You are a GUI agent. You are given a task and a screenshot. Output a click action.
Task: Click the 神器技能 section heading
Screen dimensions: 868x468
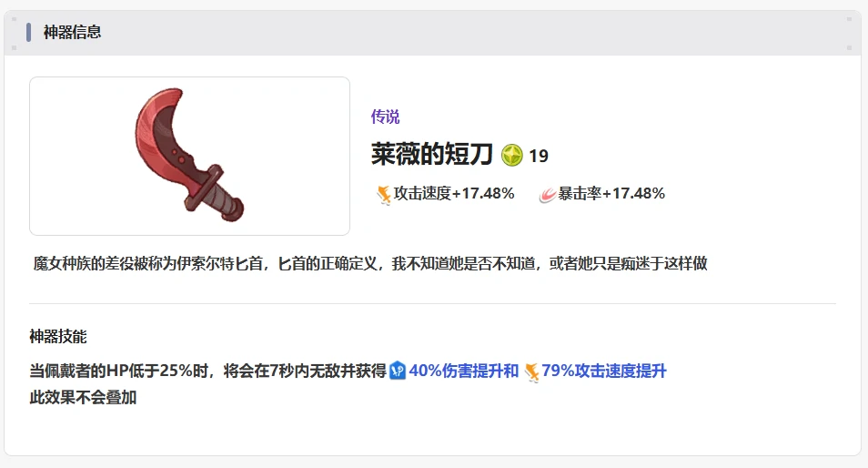tap(58, 336)
